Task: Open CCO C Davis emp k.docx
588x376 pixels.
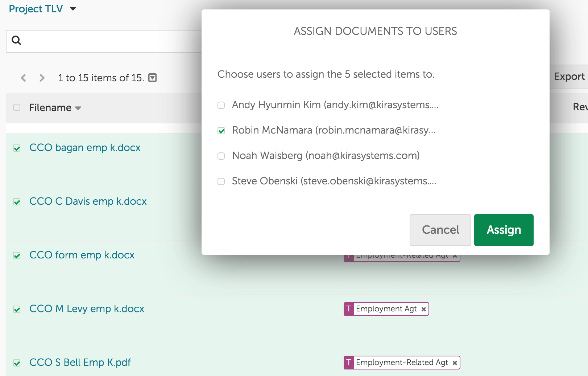Action: 88,201
